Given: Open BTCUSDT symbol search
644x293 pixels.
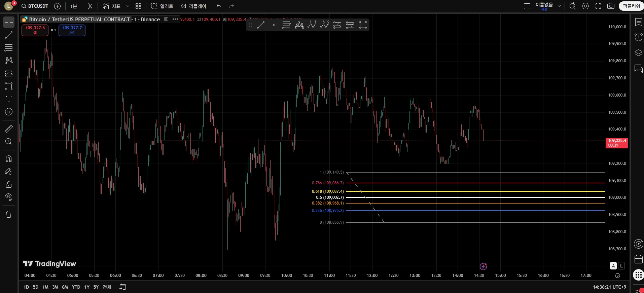Looking at the screenshot, I should [35, 6].
